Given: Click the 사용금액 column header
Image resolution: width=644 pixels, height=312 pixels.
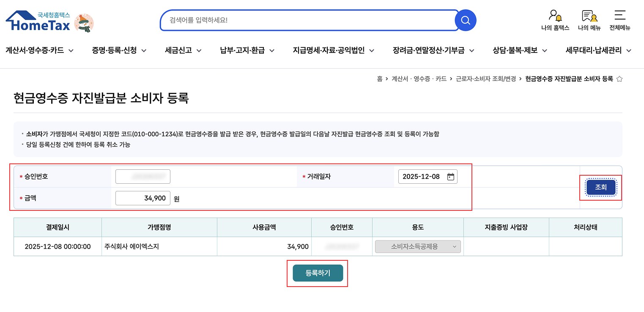Looking at the screenshot, I should coord(264,227).
